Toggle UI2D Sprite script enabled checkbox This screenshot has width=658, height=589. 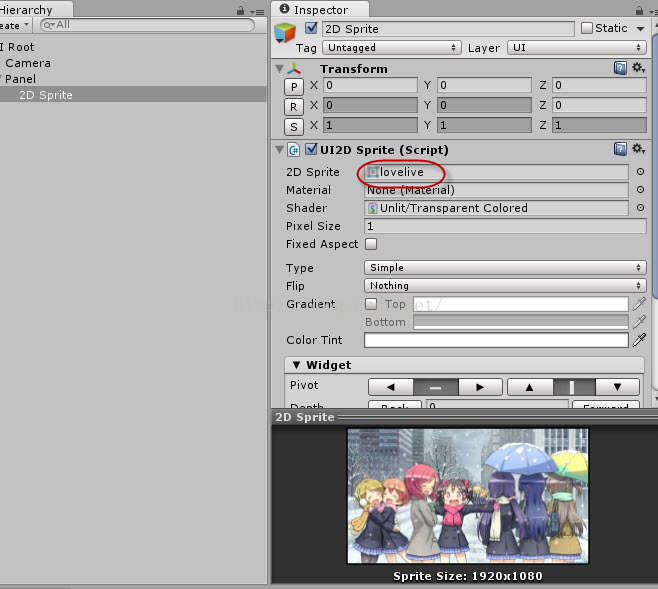pos(311,149)
